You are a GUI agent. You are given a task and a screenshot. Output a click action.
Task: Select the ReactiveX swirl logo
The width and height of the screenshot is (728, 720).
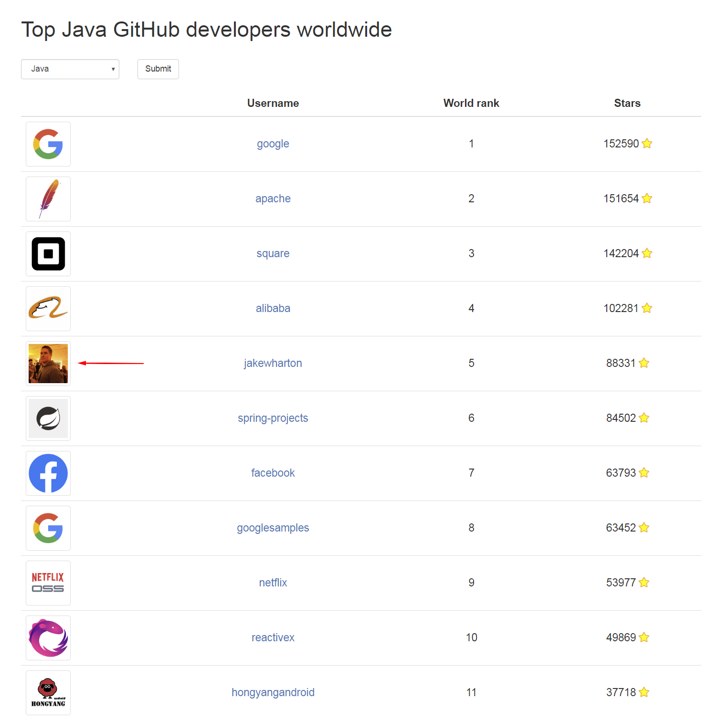click(48, 637)
